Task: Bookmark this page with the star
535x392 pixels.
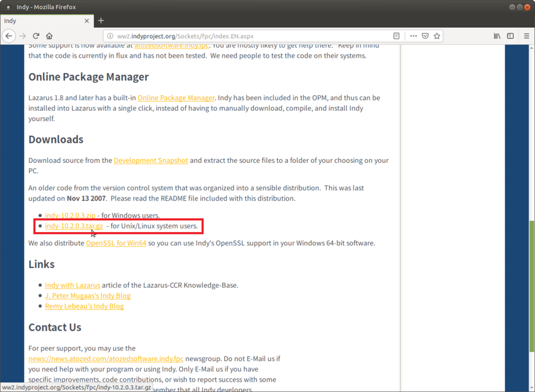Action: 437,36
